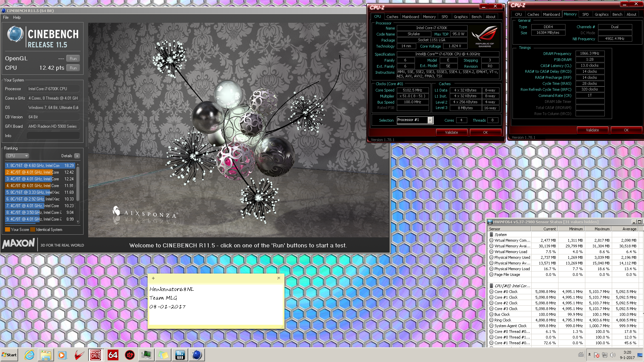The height and width of the screenshot is (362, 644).
Task: Open Bench tab in right CPU-Z window
Action: click(617, 14)
